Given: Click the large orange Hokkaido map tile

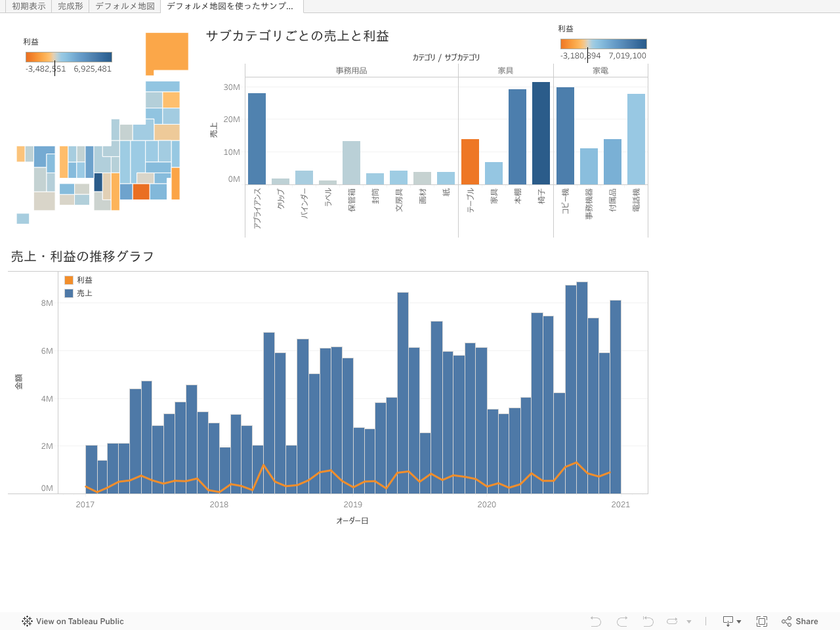Looking at the screenshot, I should [167, 53].
